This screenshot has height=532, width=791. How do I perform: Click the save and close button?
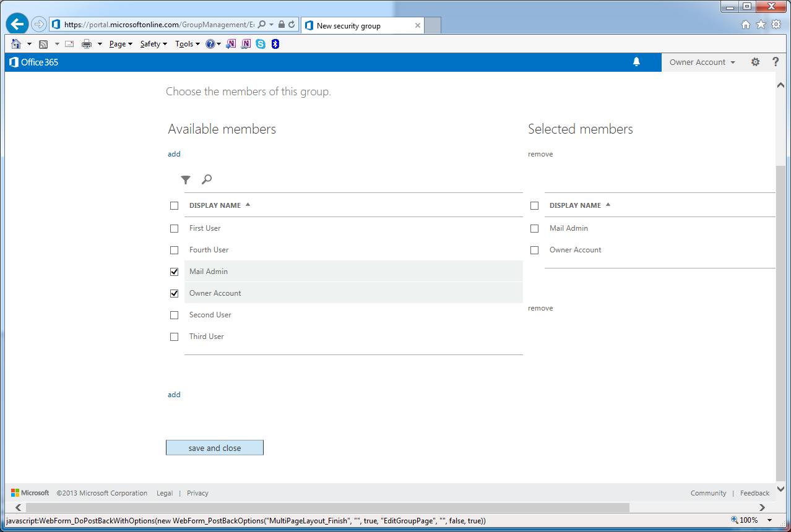[x=215, y=448]
